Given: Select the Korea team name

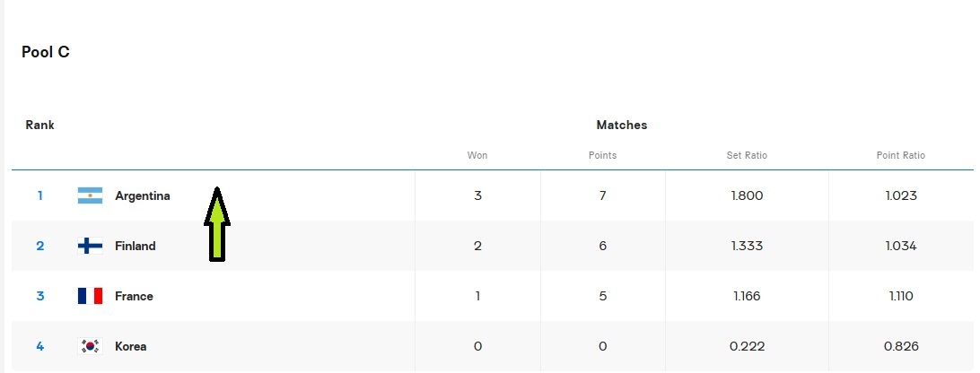Looking at the screenshot, I should [x=130, y=346].
